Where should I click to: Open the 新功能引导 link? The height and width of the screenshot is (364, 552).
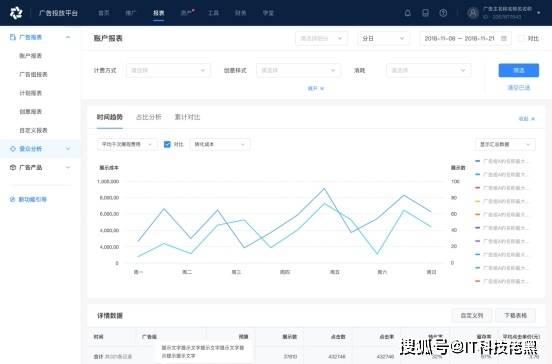click(32, 199)
